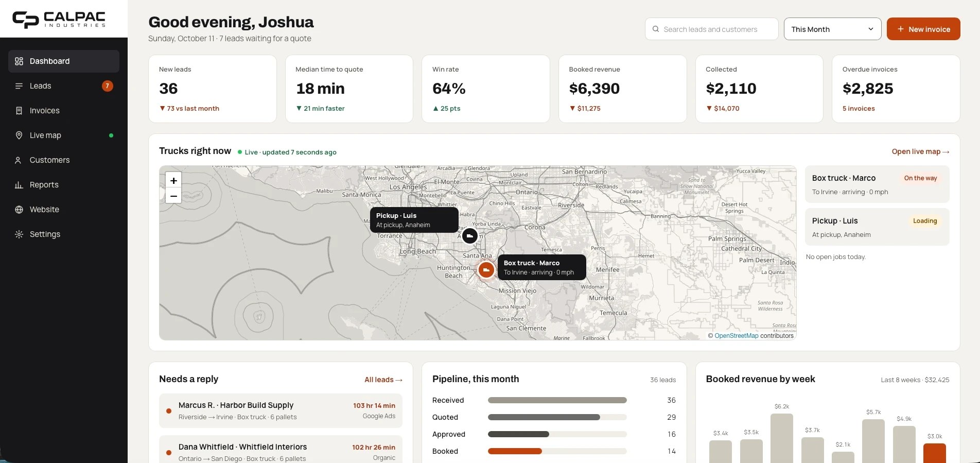Click the magnifier icon in search box
The image size is (980, 463).
(x=656, y=29)
